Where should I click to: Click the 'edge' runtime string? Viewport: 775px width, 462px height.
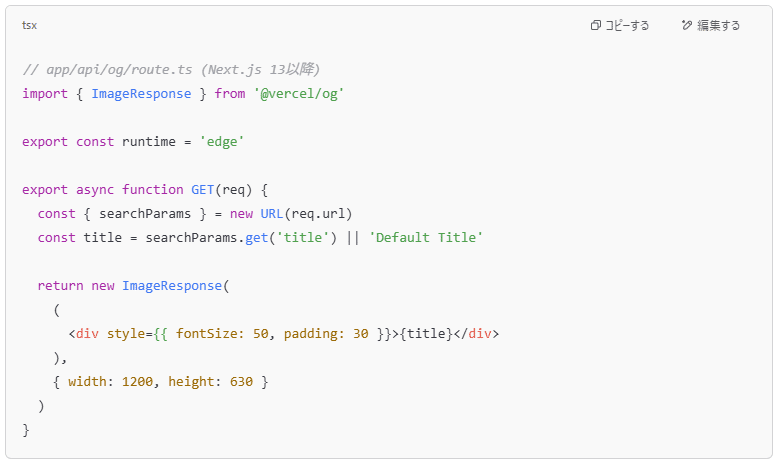click(x=222, y=142)
